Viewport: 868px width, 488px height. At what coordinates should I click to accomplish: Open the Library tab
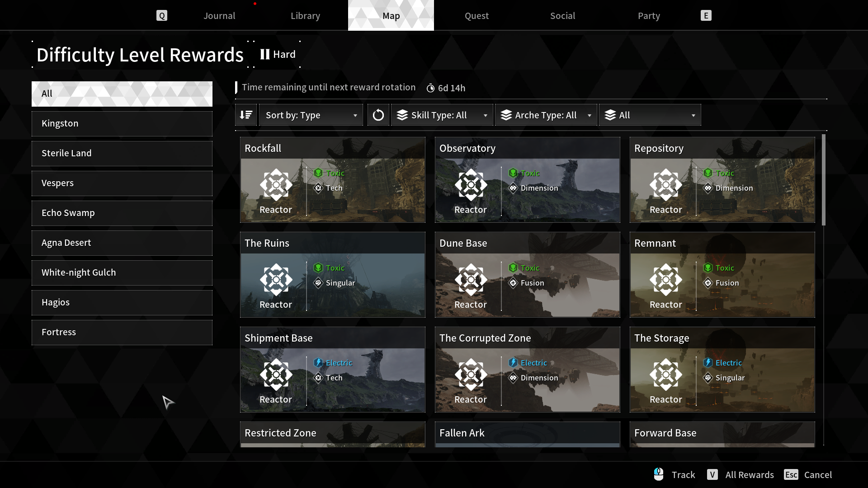(x=305, y=16)
